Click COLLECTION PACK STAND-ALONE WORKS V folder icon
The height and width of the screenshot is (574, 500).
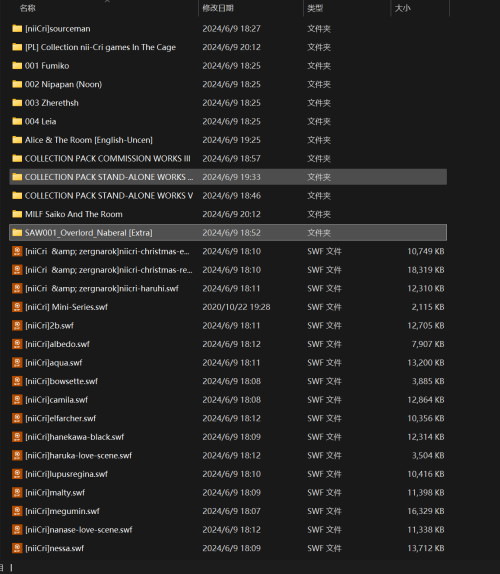(x=17, y=195)
